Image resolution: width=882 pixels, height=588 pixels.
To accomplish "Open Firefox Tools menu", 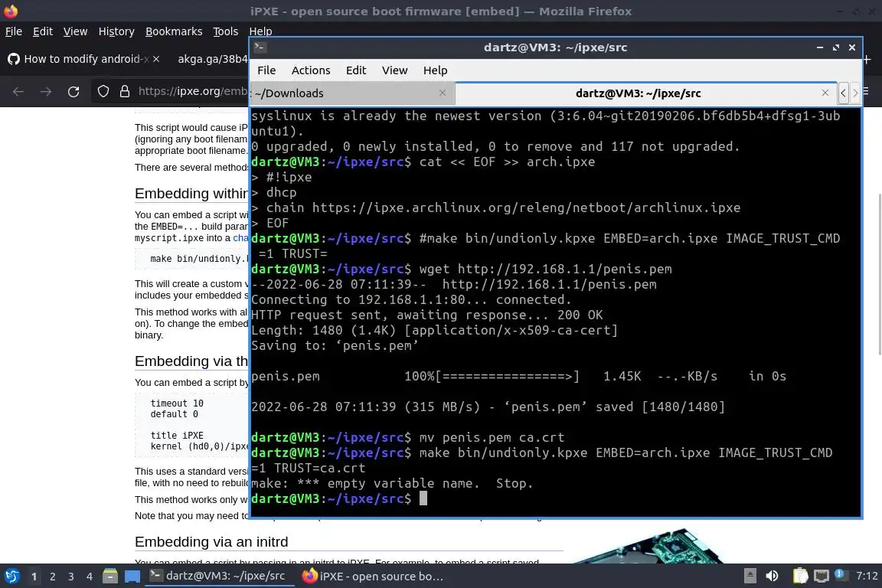I will (226, 31).
